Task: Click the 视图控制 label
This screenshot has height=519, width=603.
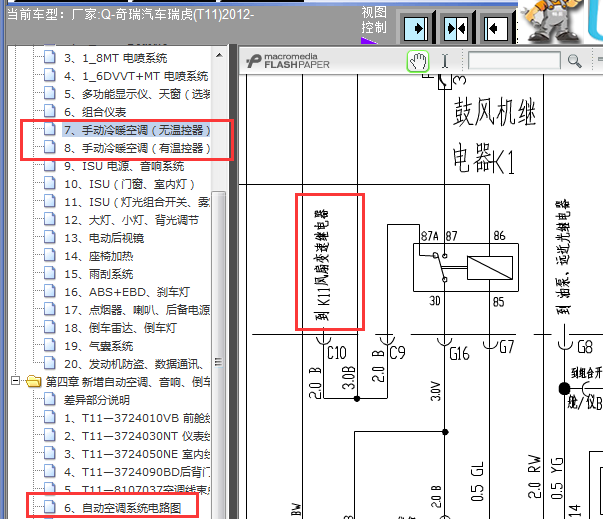Action: pos(374,20)
